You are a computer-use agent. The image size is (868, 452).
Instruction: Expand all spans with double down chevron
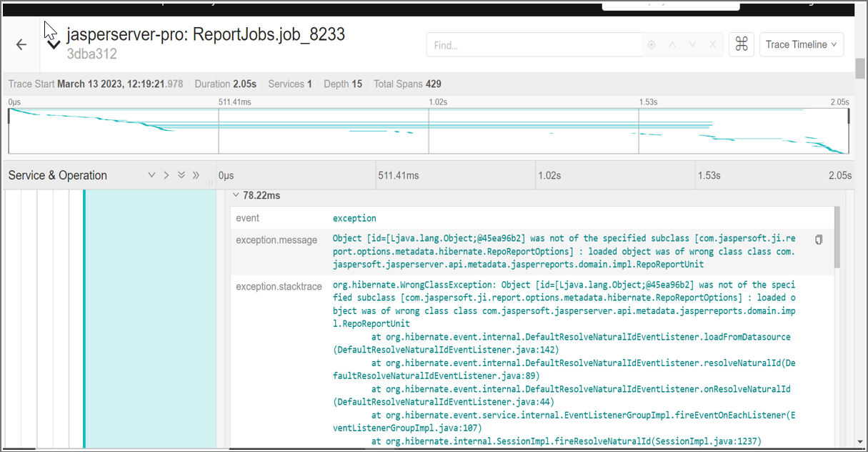[x=181, y=175]
